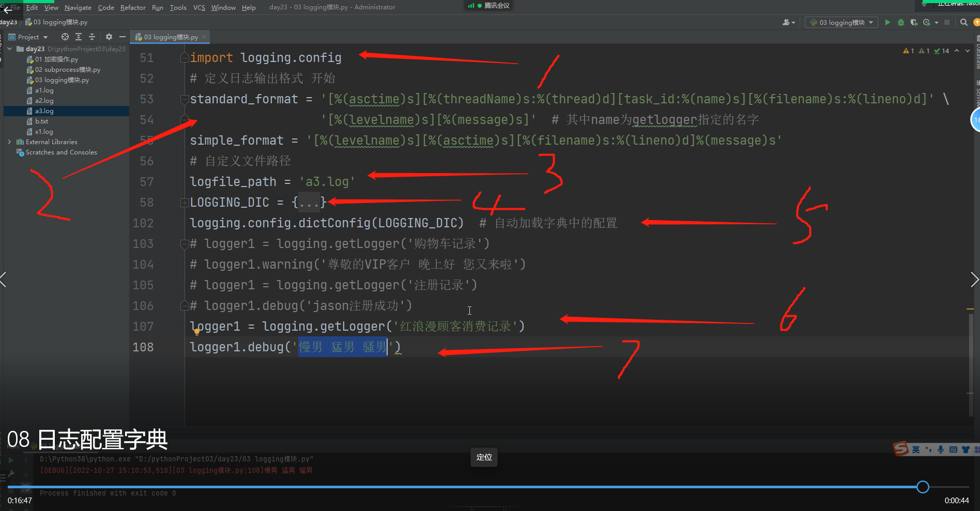Start debugging with the green bug icon
This screenshot has height=511, width=980.
click(x=901, y=22)
